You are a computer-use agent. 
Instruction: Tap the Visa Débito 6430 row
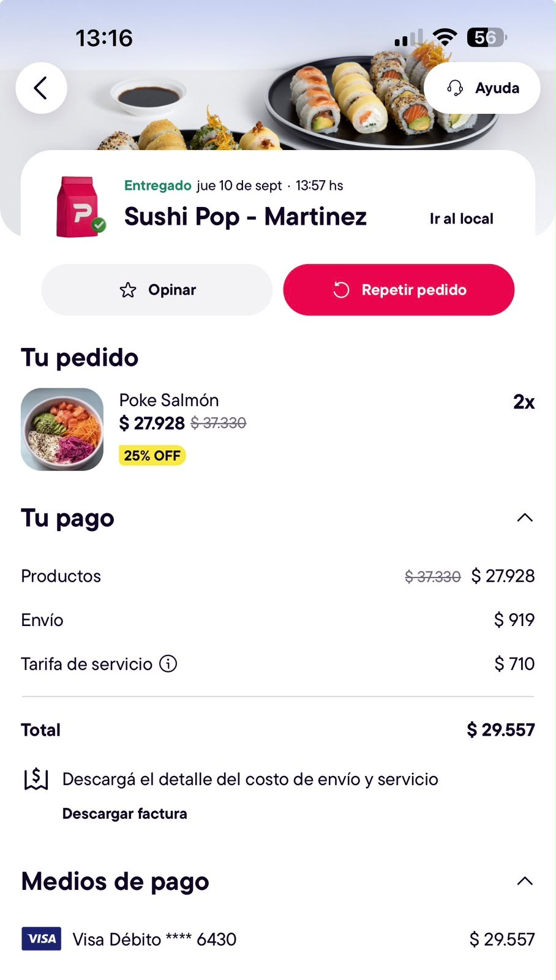pos(278,939)
